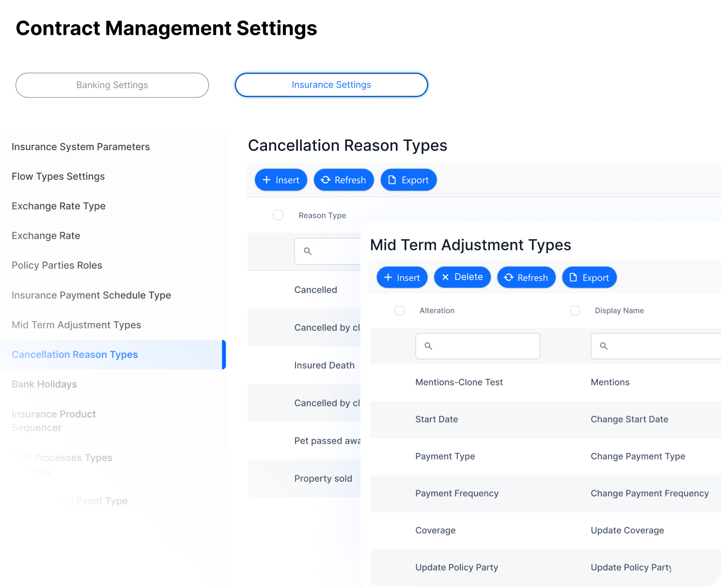The height and width of the screenshot is (588, 721).
Task: Insert a new Mid Term Adjustment type
Action: [402, 278]
